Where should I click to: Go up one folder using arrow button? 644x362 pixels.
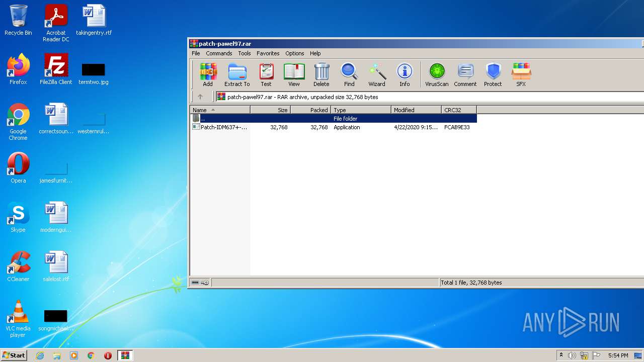(x=200, y=97)
